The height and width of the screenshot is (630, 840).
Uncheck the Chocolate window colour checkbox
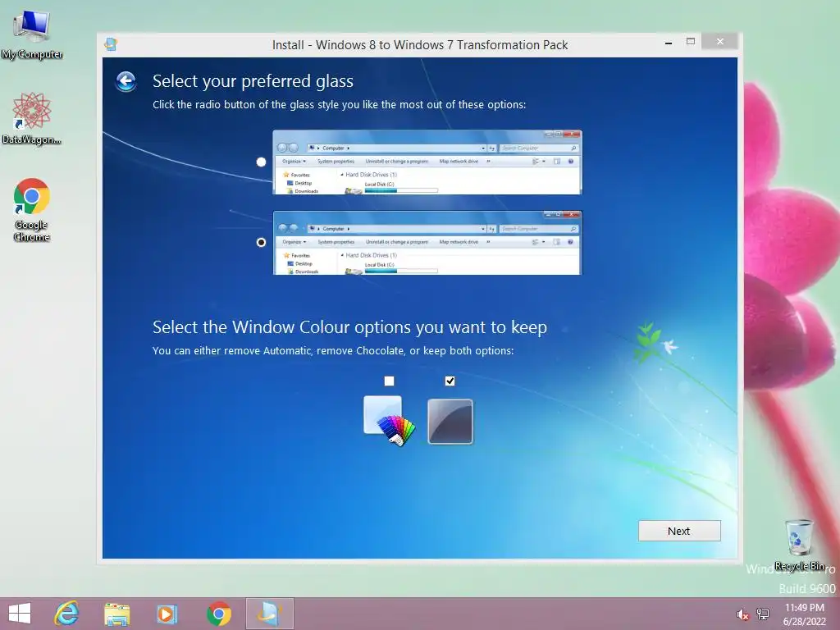pyautogui.click(x=450, y=381)
